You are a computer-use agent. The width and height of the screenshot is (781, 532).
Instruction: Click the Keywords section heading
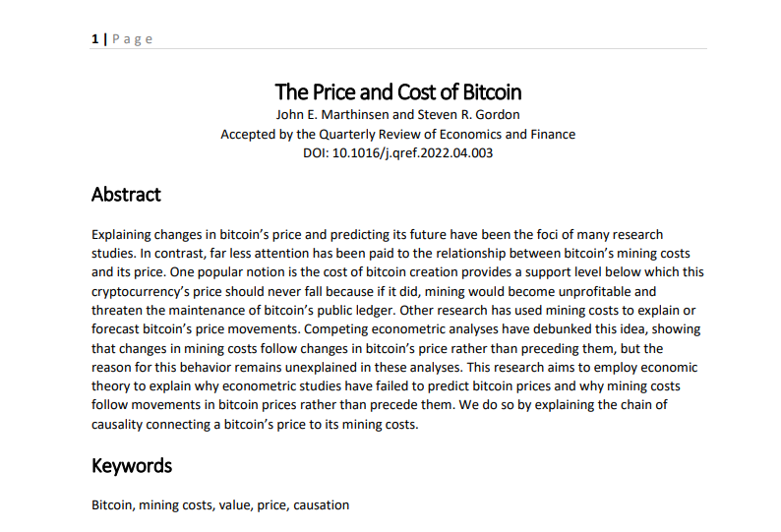(132, 465)
